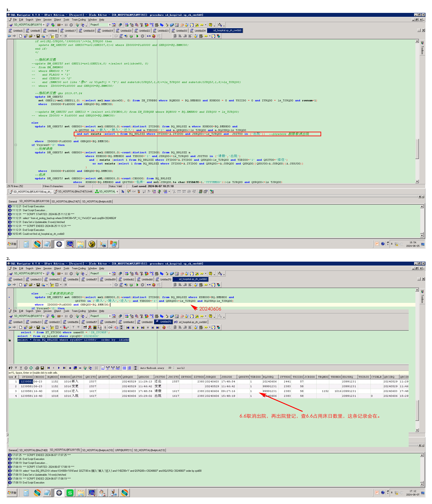Delete record using minus icon in grid toolbar

click(80, 368)
